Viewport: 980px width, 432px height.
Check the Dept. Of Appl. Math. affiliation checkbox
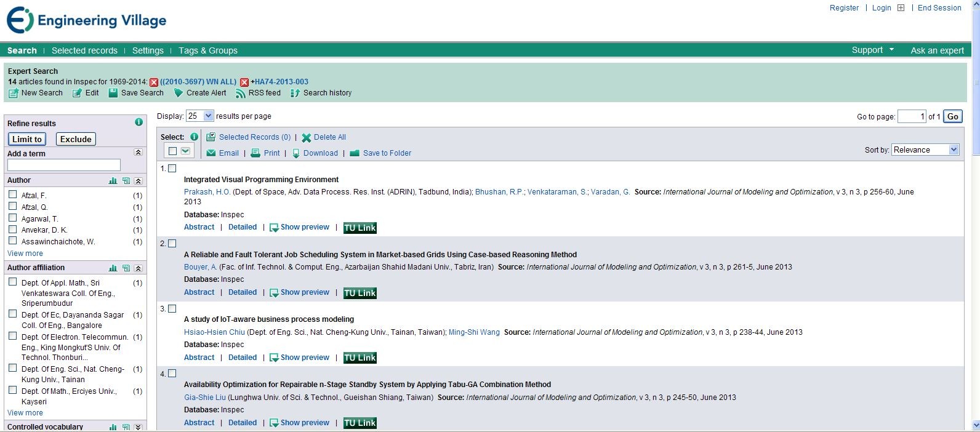12,282
